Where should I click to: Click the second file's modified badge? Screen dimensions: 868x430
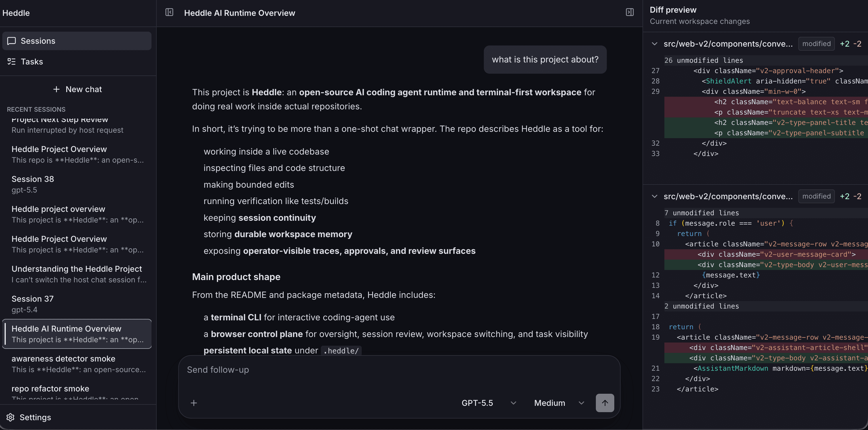(816, 196)
